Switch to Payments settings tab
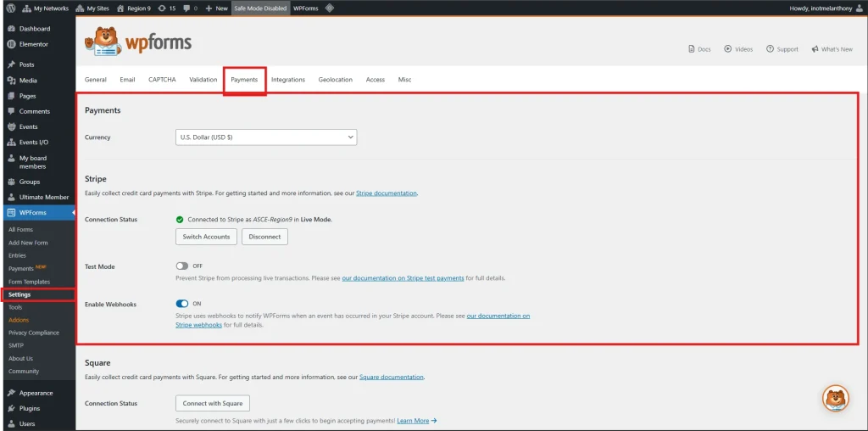 click(244, 80)
